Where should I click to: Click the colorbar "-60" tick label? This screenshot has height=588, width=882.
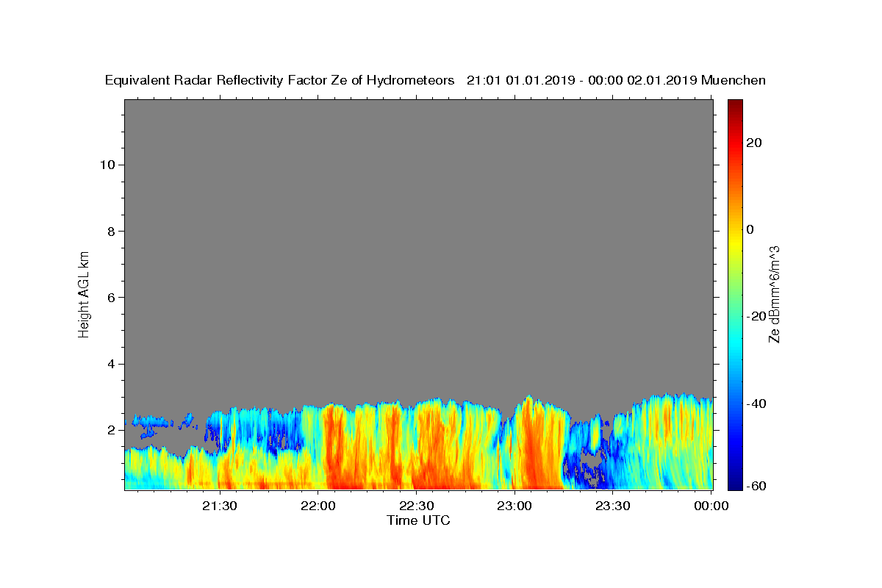pos(756,486)
